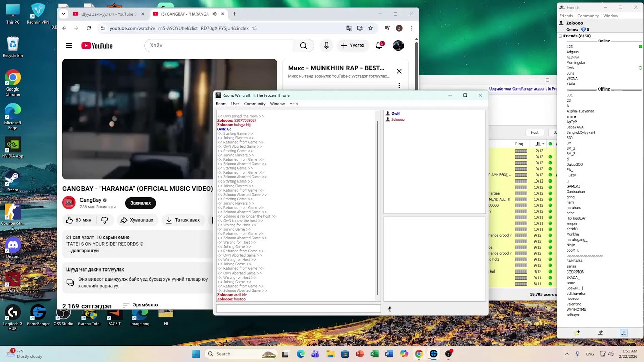Open the Community menu in Friends window
The image size is (644, 362).
[588, 16]
